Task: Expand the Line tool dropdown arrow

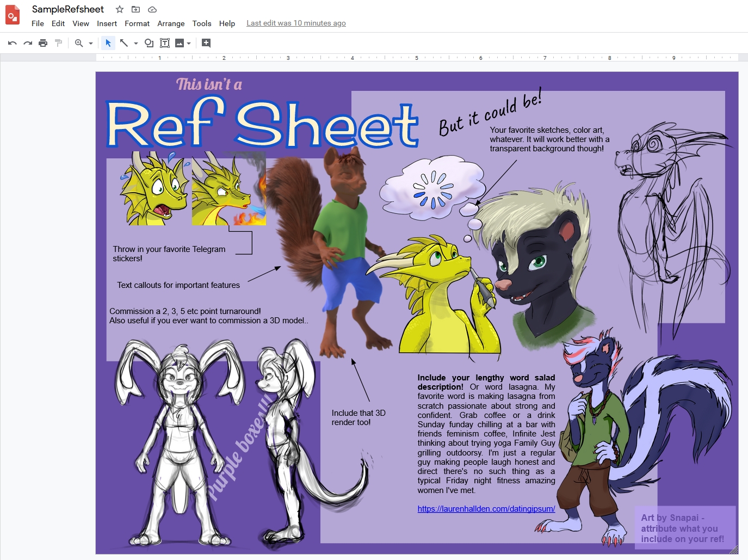Action: tap(136, 43)
